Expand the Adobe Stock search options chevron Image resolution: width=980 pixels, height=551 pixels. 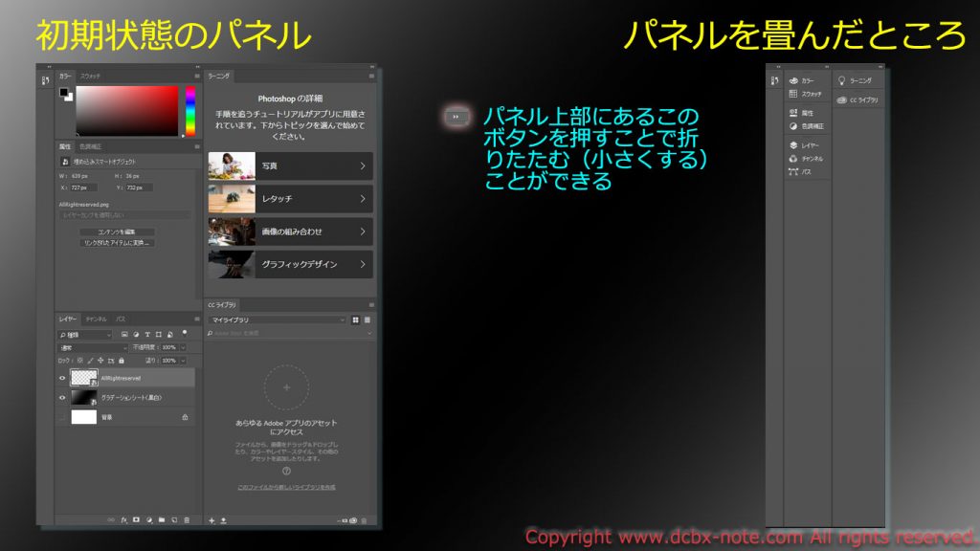tap(369, 333)
